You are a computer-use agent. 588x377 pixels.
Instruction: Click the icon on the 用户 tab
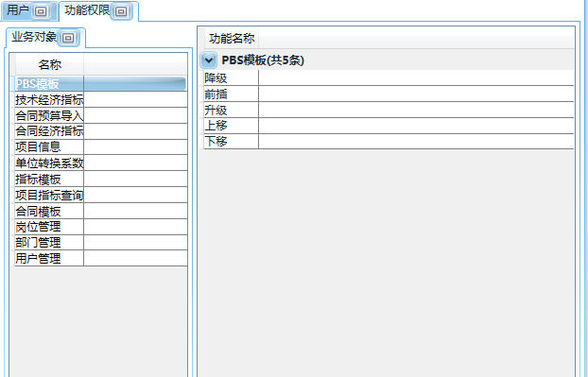pos(41,11)
